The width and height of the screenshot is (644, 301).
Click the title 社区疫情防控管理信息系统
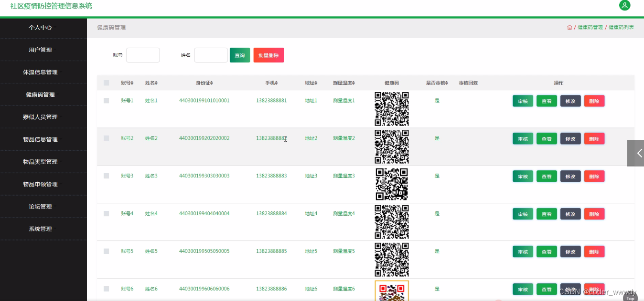pyautogui.click(x=51, y=6)
